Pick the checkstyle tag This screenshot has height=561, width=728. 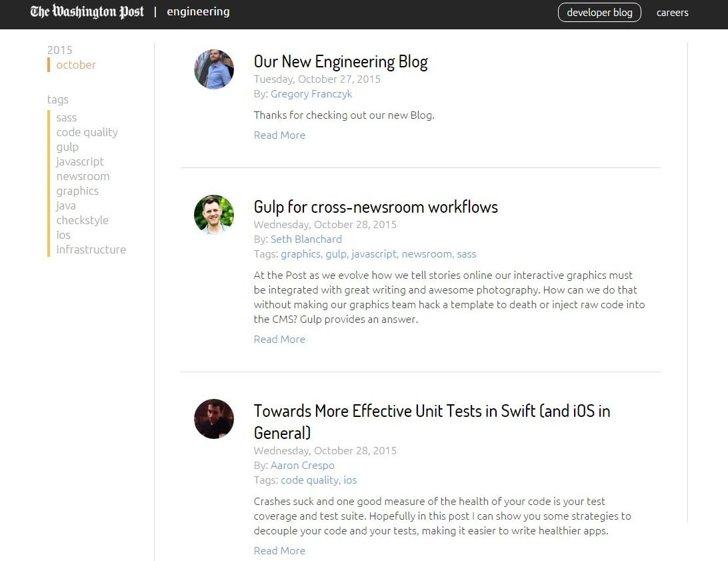tap(82, 220)
